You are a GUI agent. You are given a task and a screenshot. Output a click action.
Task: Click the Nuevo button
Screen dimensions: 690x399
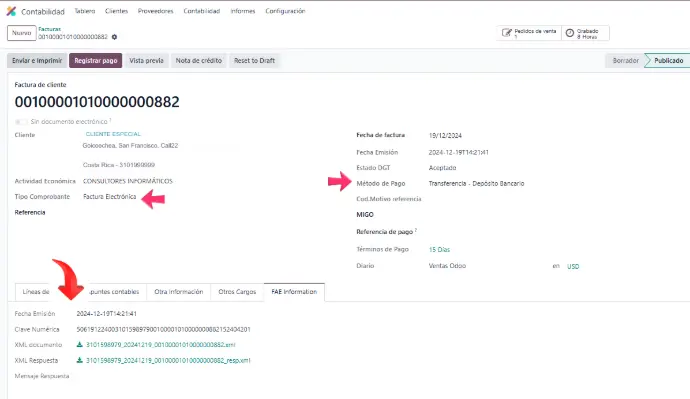coord(22,33)
